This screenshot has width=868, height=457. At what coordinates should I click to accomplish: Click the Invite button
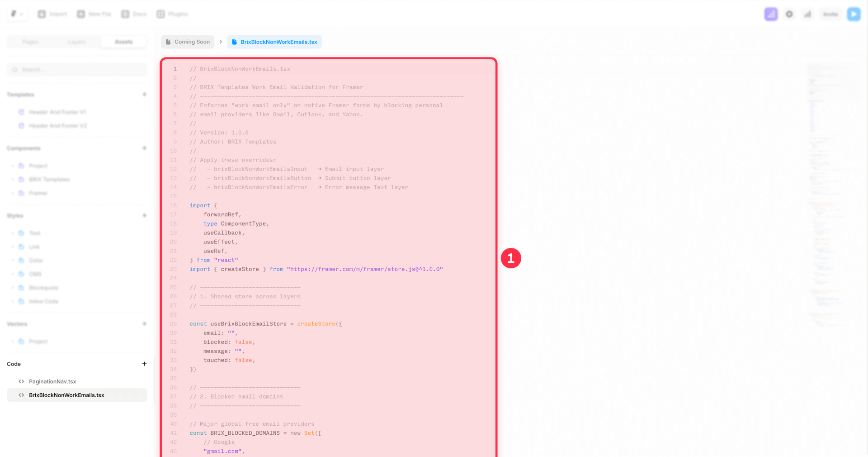(x=830, y=14)
